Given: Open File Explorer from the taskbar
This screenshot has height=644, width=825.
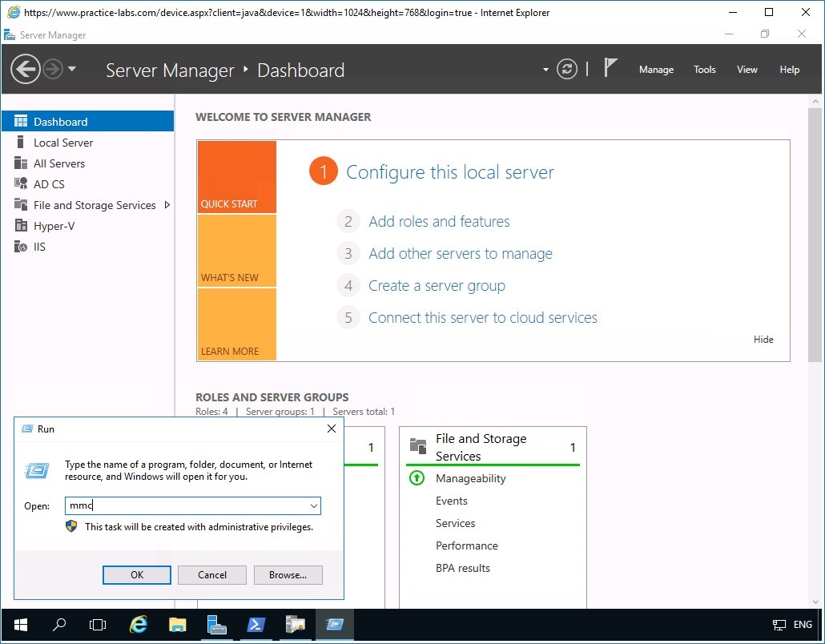Looking at the screenshot, I should [x=177, y=625].
